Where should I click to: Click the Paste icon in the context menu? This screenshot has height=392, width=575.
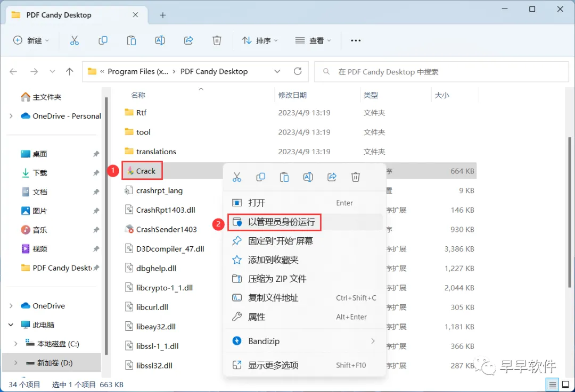[284, 177]
